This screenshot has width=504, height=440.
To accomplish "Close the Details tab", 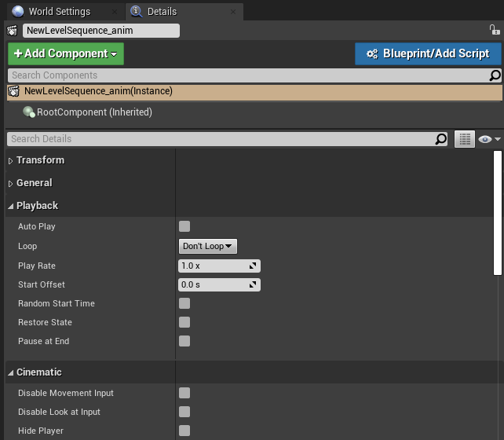I will tap(233, 12).
